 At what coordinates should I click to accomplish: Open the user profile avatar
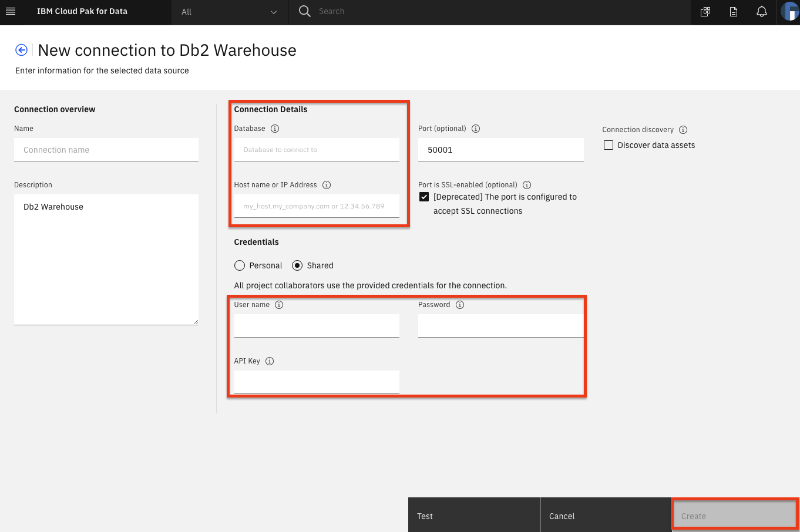click(789, 12)
